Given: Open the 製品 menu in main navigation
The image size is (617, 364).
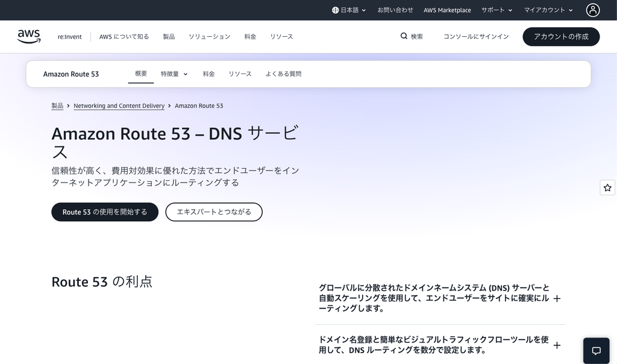Looking at the screenshot, I should pos(169,37).
